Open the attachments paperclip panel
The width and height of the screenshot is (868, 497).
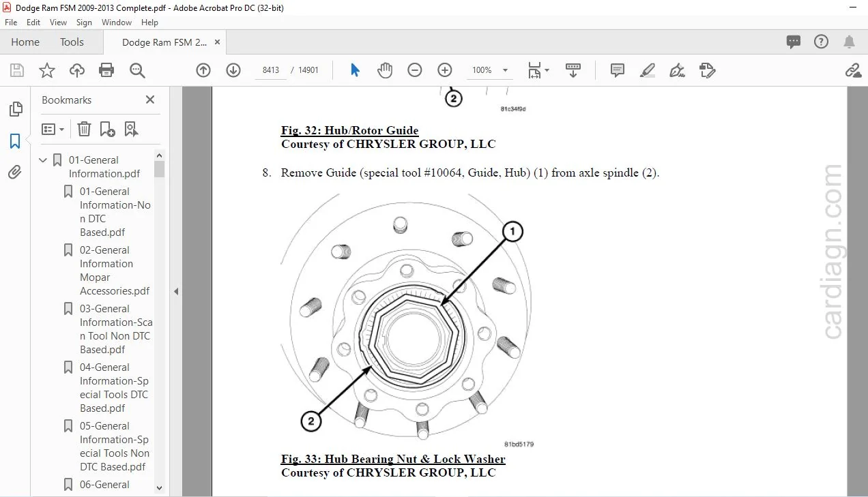15,172
